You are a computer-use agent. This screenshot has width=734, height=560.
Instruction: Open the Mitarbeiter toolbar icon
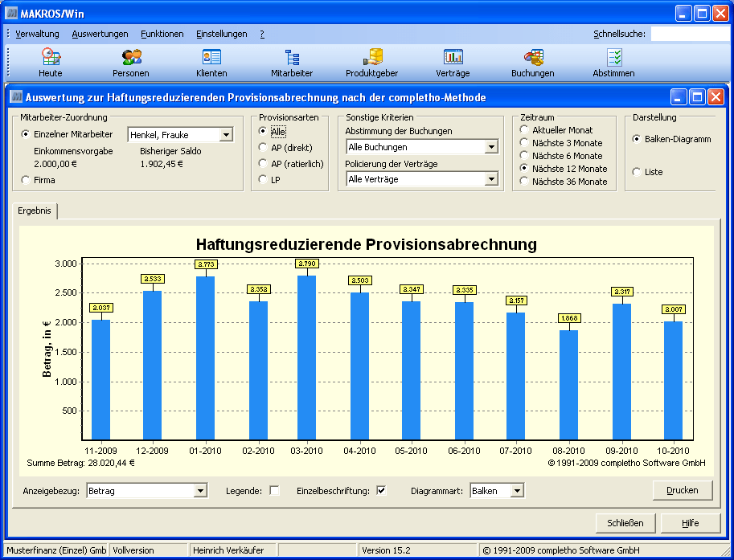tap(292, 63)
